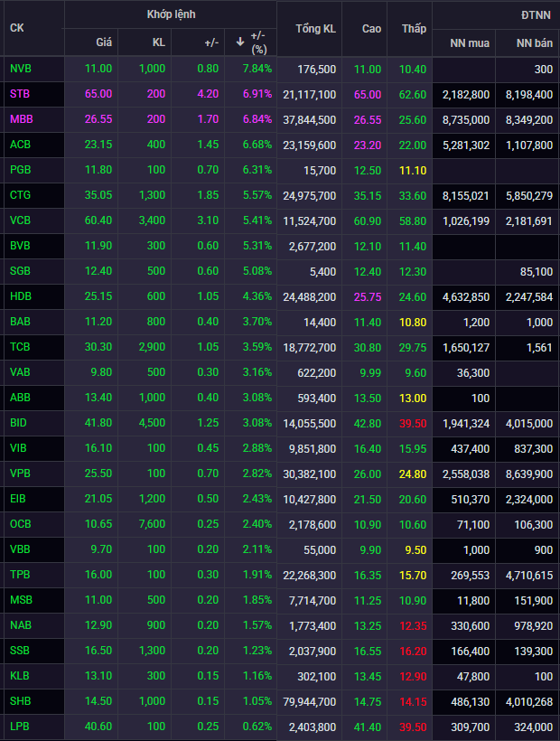Click BID's red low price 39.50

coord(414,423)
